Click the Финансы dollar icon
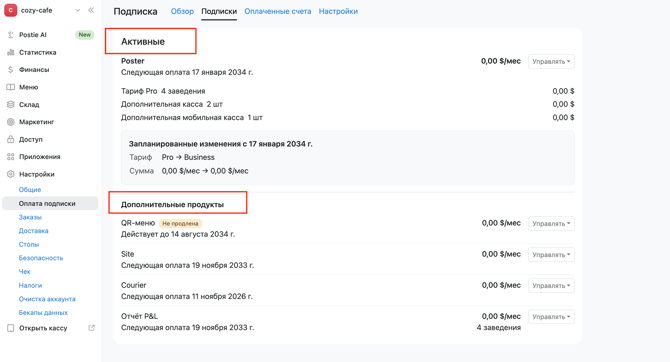The height and width of the screenshot is (362, 670). (11, 70)
